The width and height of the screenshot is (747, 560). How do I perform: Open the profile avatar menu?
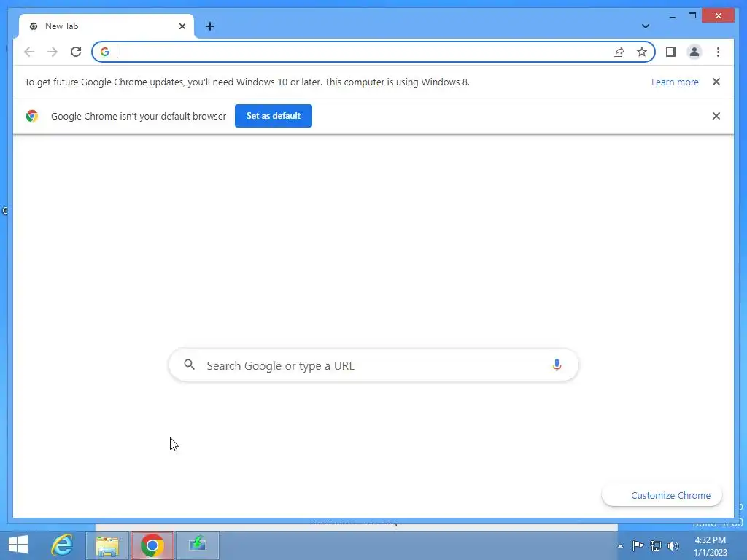pos(694,52)
